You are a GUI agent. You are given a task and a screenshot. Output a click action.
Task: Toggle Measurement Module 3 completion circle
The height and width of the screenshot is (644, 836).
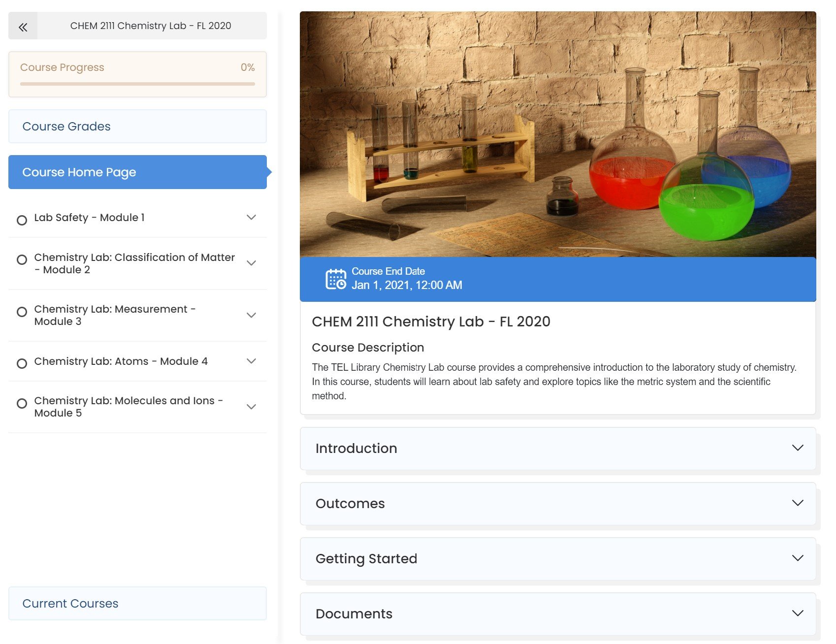pos(22,312)
